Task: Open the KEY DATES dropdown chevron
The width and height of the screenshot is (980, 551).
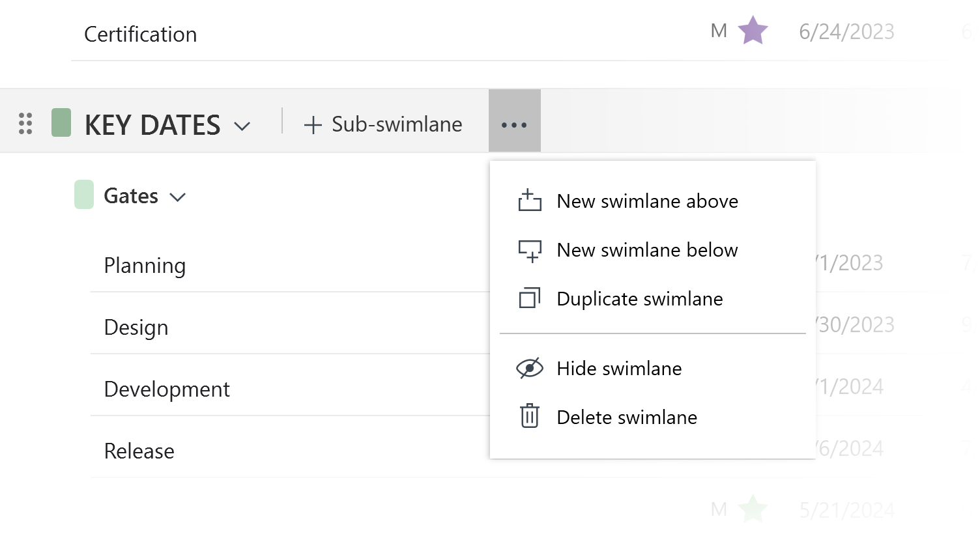Action: [242, 125]
